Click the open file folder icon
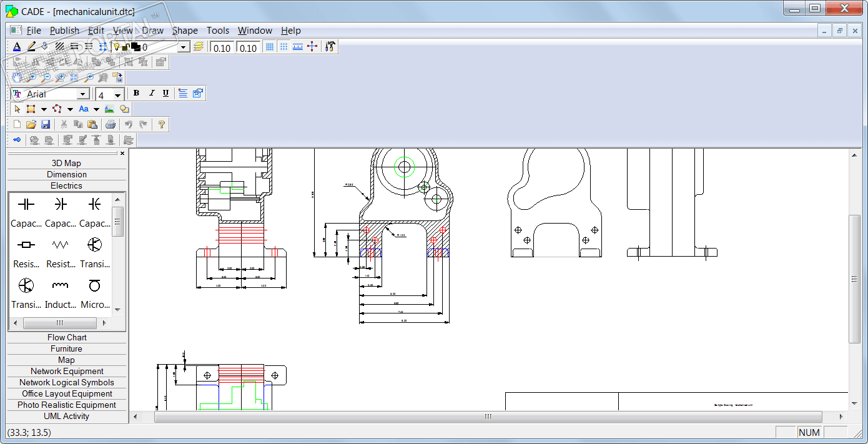 pos(31,124)
